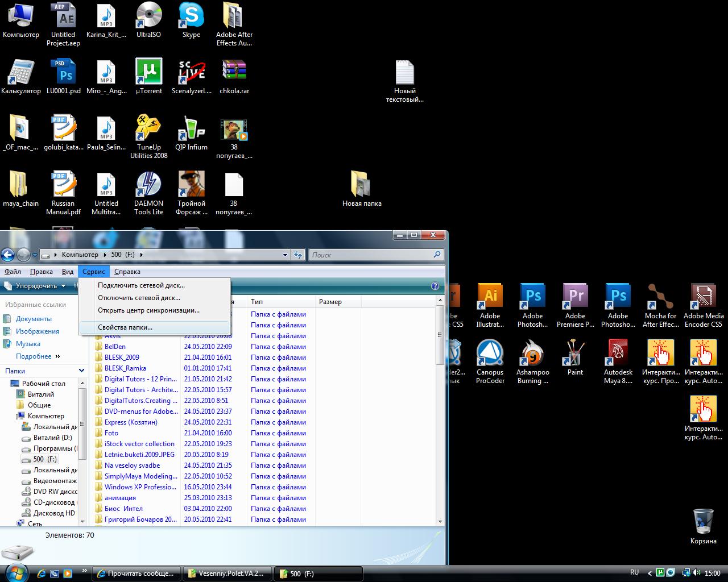728x582 pixels.
Task: Launch Adobe Illustrator from the desktop
Action: click(x=490, y=306)
